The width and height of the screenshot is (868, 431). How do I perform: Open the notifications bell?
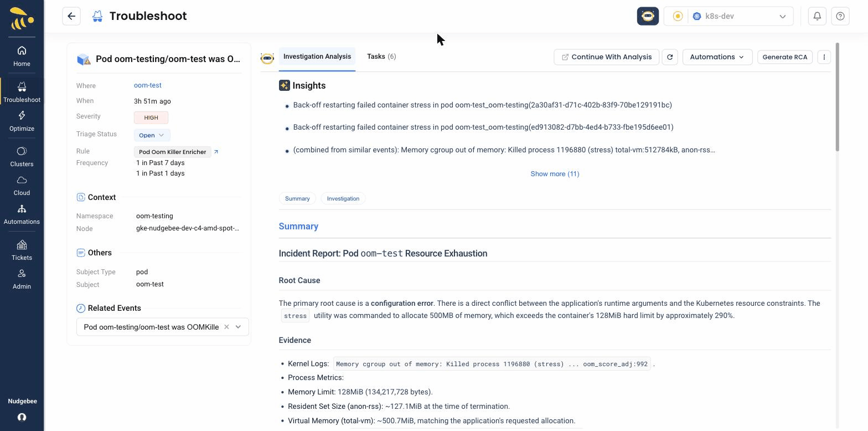(817, 16)
